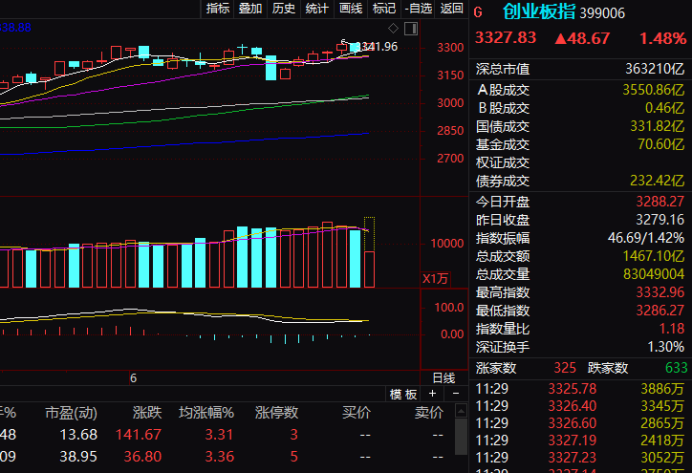Click the current price 3327.83
This screenshot has width=693, height=474.
(x=506, y=38)
